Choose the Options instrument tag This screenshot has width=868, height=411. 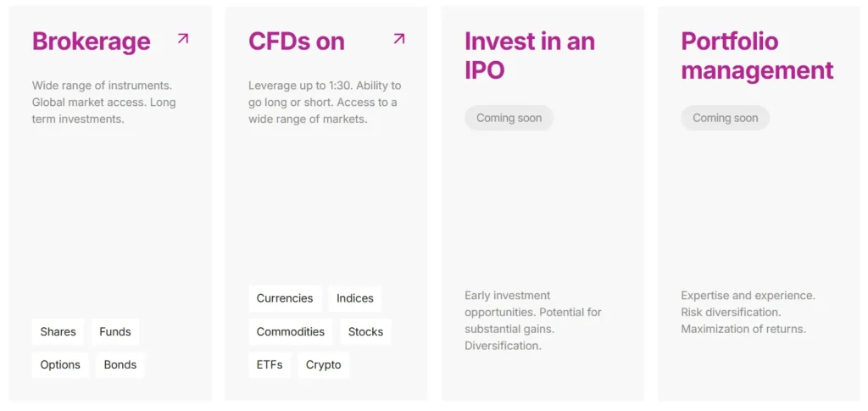(x=60, y=364)
